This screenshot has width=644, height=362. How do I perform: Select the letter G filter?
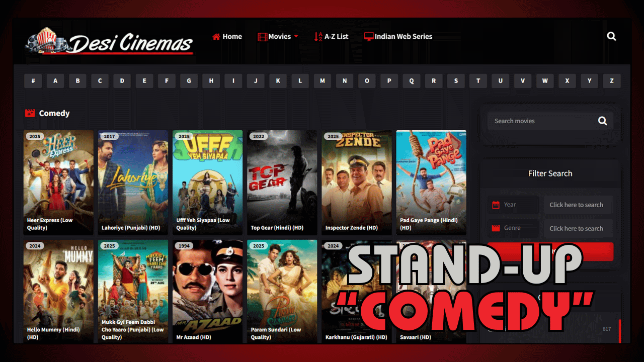[189, 81]
